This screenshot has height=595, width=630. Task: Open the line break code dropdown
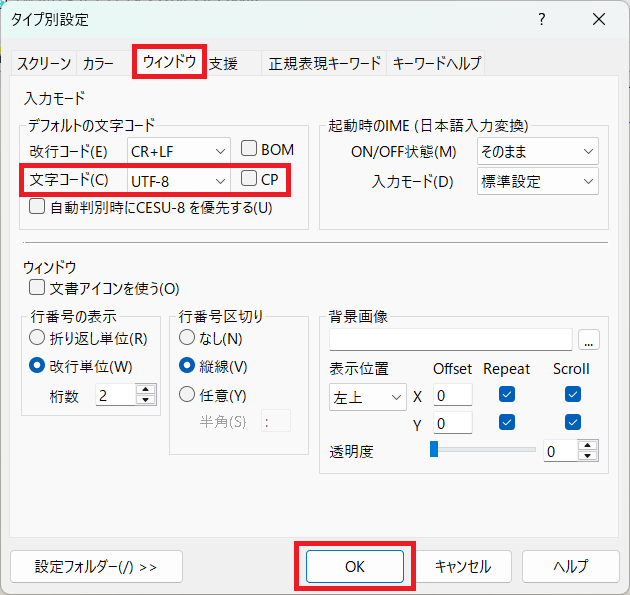(x=179, y=150)
